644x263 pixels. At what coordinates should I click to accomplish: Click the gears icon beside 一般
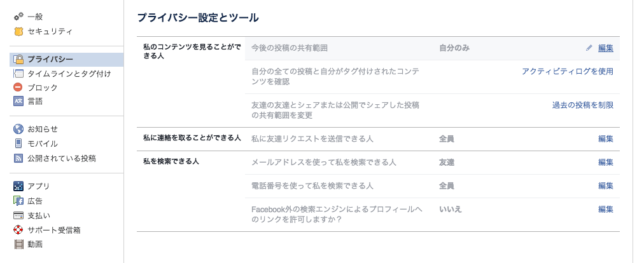[x=18, y=16]
